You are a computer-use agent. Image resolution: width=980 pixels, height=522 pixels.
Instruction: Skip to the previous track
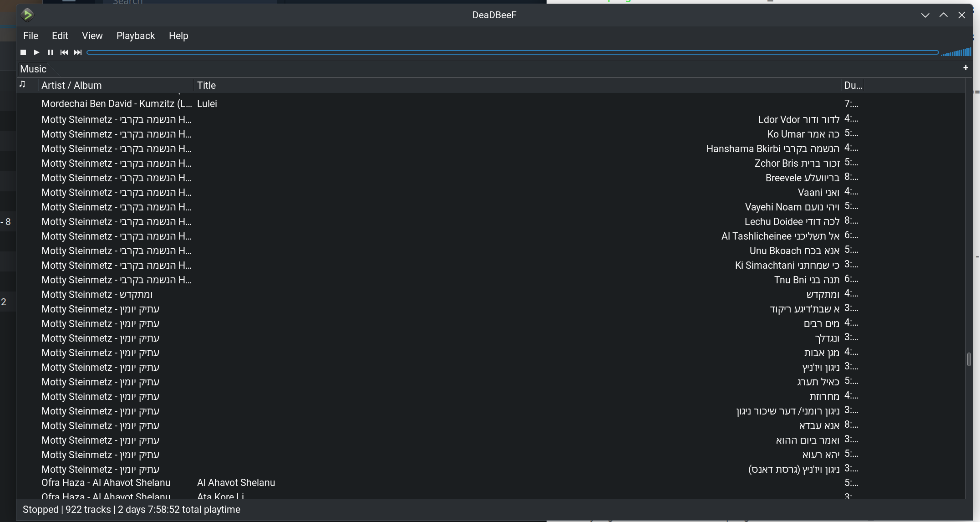[x=64, y=52]
